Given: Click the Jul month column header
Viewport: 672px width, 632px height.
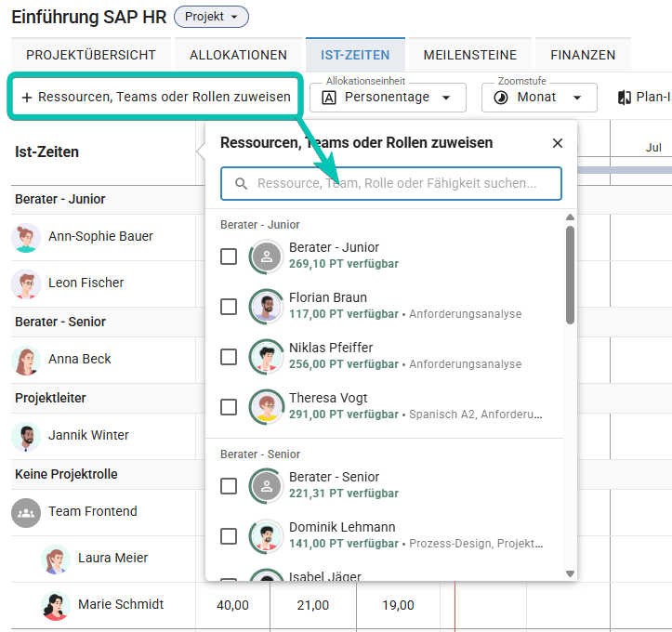Looking at the screenshot, I should pos(653,148).
